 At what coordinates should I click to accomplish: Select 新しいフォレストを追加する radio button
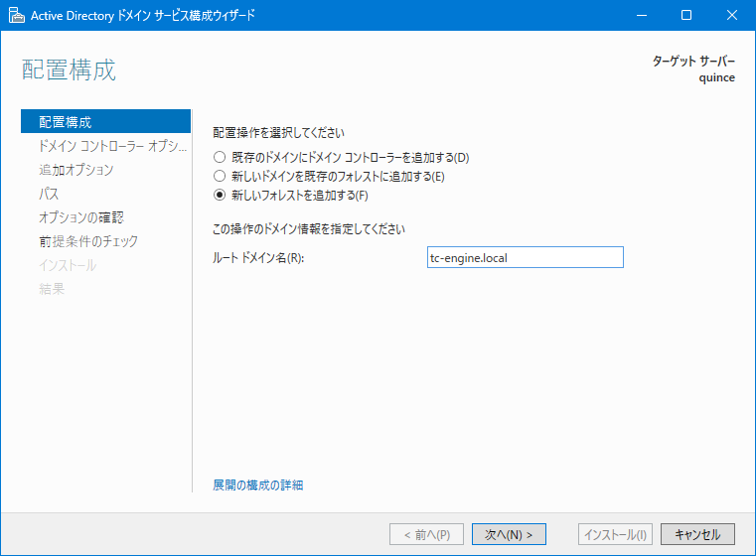220,196
